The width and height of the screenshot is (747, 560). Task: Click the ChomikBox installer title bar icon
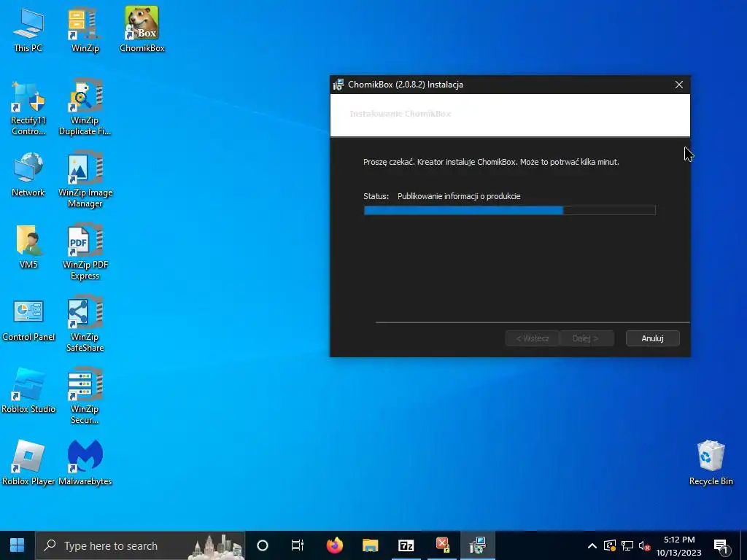click(x=338, y=85)
